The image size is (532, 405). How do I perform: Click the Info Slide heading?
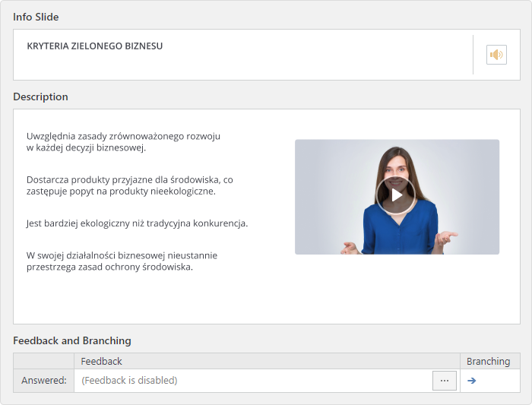[x=36, y=17]
